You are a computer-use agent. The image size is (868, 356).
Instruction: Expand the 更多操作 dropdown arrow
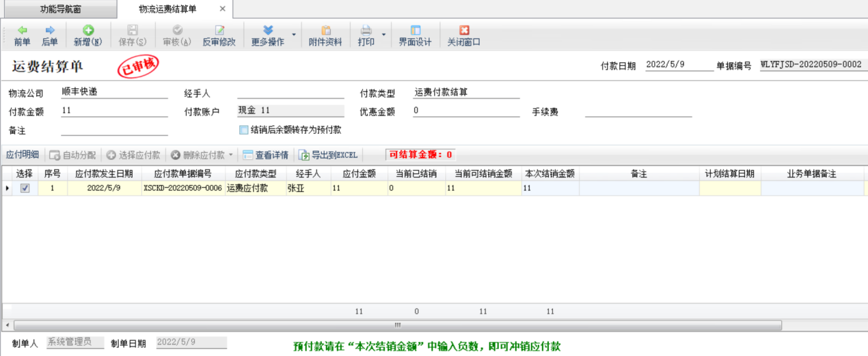tap(294, 34)
